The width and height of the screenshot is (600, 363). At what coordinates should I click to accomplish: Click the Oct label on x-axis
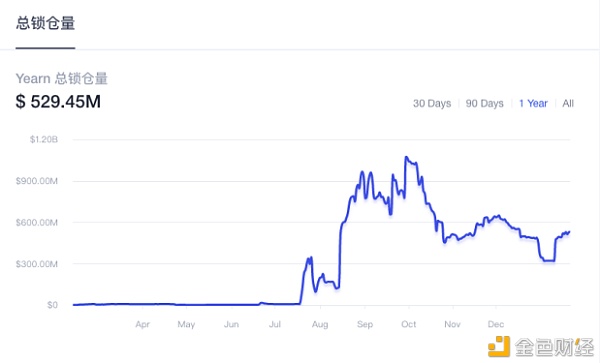[x=408, y=324]
